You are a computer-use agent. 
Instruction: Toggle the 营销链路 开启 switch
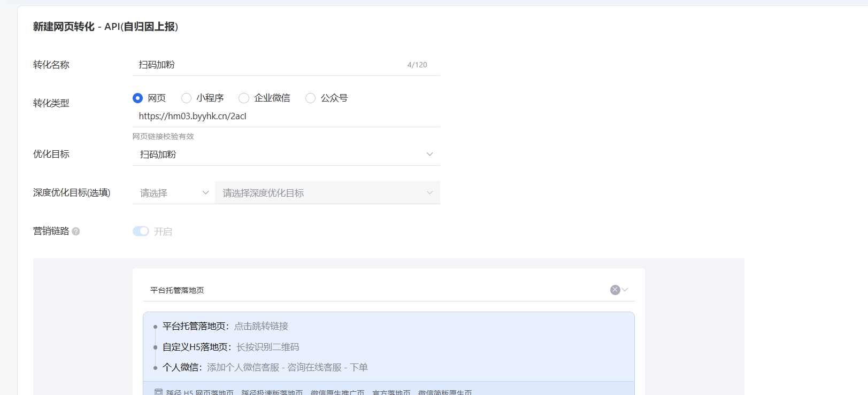pyautogui.click(x=141, y=231)
